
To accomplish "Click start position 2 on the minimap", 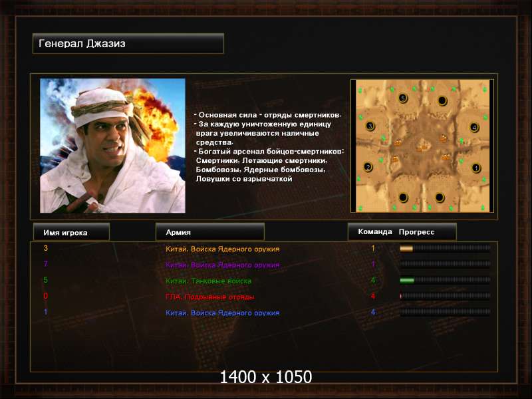I will coord(368,167).
